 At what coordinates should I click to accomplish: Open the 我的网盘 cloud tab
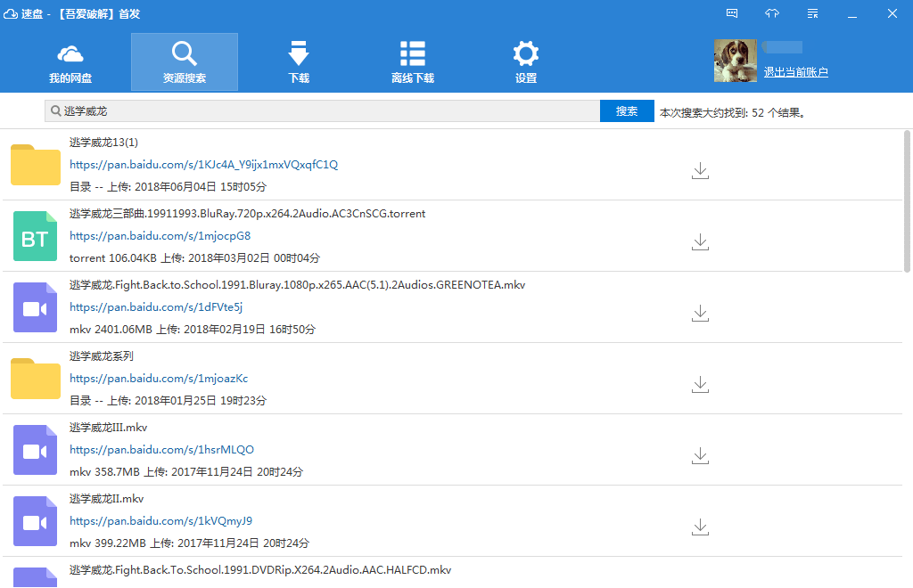70,62
